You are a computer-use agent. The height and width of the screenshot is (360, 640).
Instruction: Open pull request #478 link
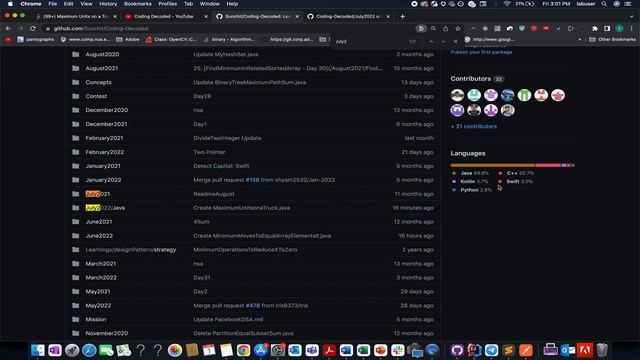tap(253, 305)
